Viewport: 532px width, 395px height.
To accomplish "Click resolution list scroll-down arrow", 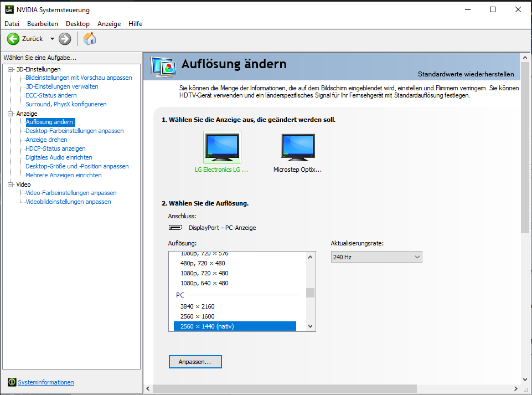I will [x=310, y=326].
